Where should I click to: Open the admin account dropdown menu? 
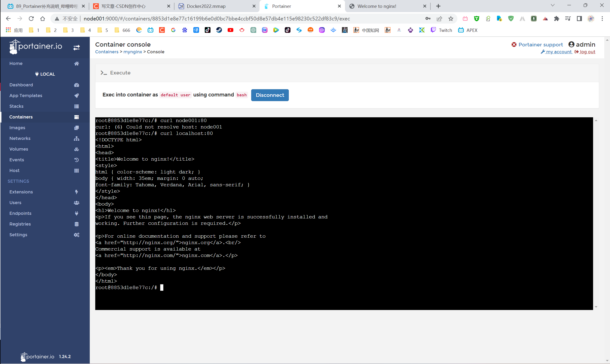click(x=581, y=44)
